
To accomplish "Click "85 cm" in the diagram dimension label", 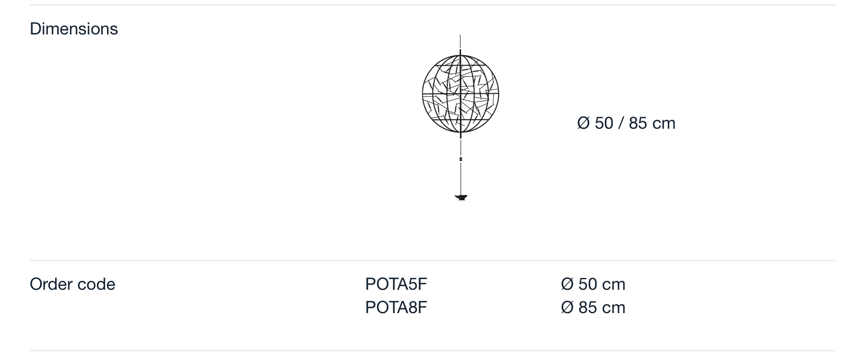I will pyautogui.click(x=652, y=123).
